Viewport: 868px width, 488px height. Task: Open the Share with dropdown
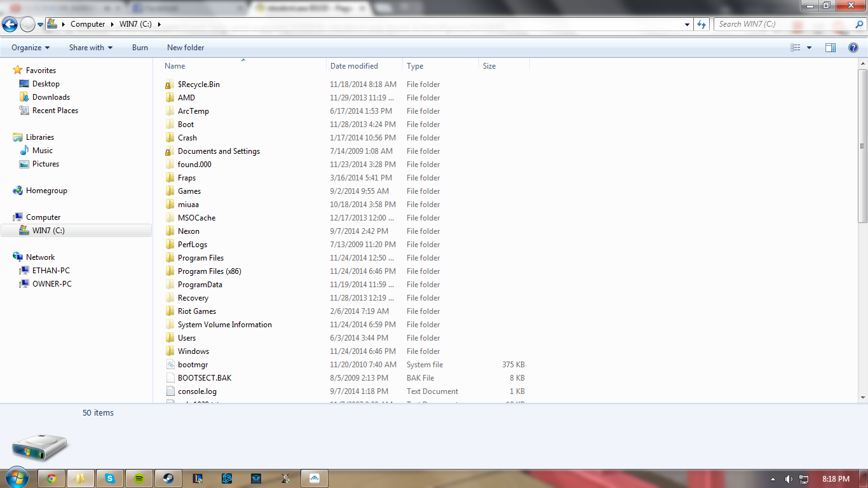pos(91,48)
